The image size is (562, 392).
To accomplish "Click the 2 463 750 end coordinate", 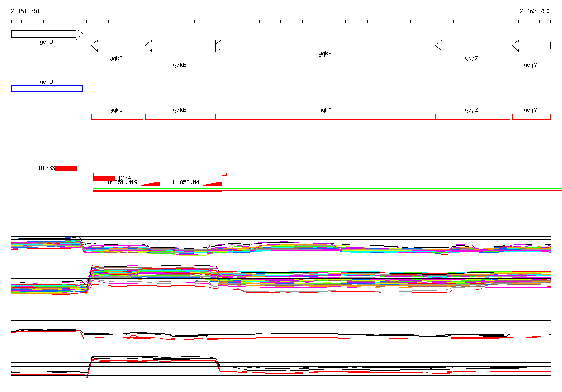I will pos(535,11).
